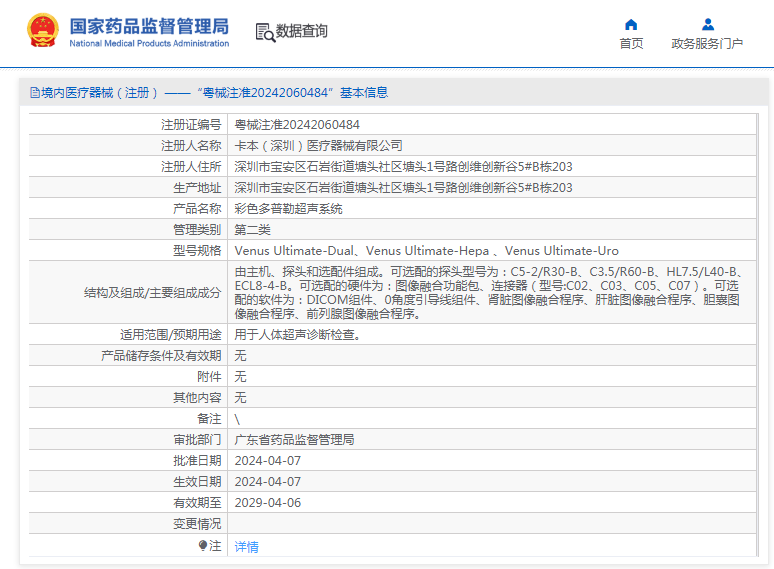Image resolution: width=774 pixels, height=569 pixels.
Task: Click 注册人住所 address value
Action: [x=403, y=167]
